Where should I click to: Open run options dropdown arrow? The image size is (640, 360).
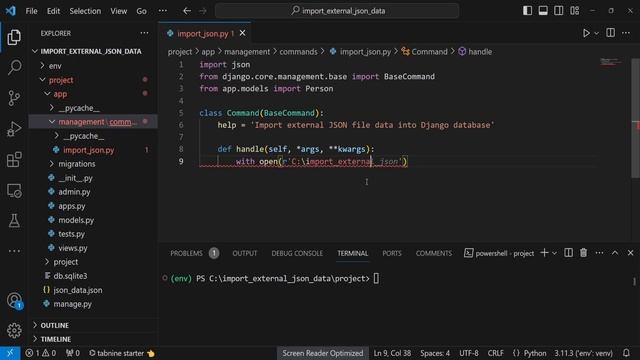[596, 33]
